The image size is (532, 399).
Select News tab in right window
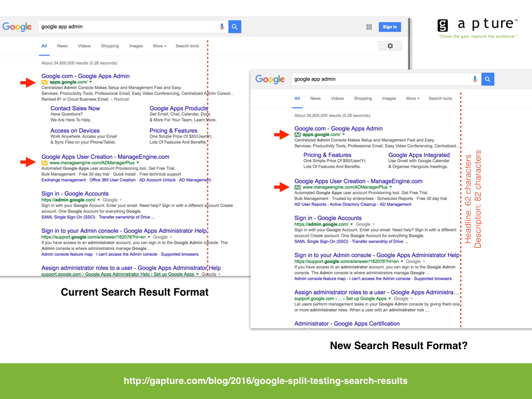(315, 98)
